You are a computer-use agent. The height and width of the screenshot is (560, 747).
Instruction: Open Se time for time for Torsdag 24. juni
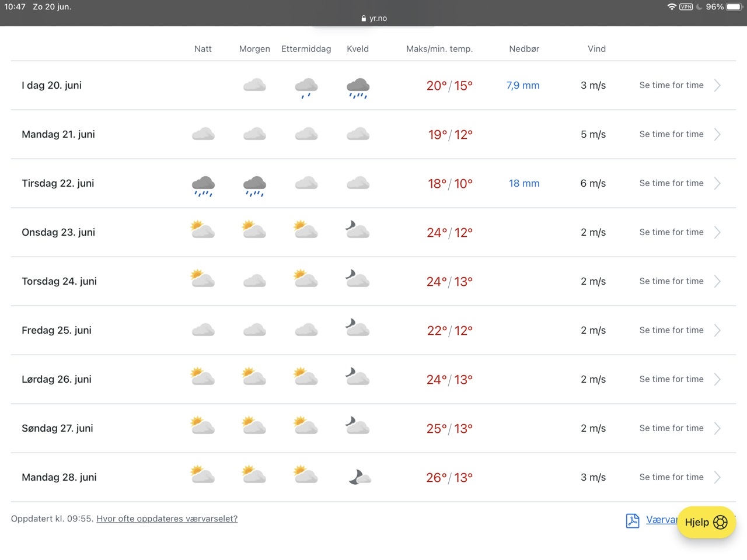671,281
